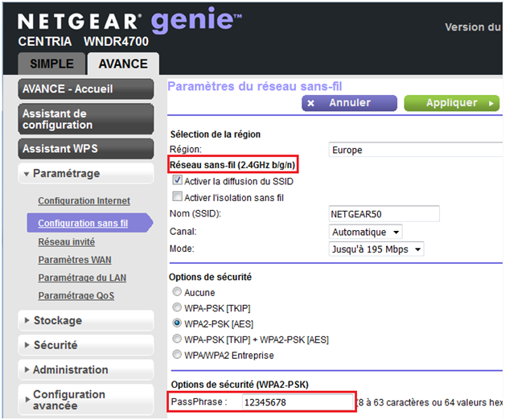Screen dimensions: 505x420
Task: Open Paramétrage QoS link
Action: click(x=76, y=295)
